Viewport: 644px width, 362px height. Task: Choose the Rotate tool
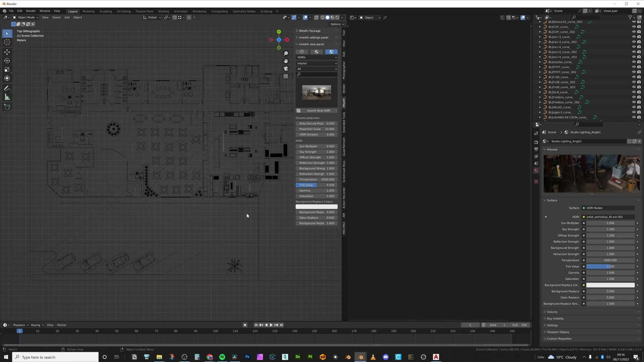[7, 61]
